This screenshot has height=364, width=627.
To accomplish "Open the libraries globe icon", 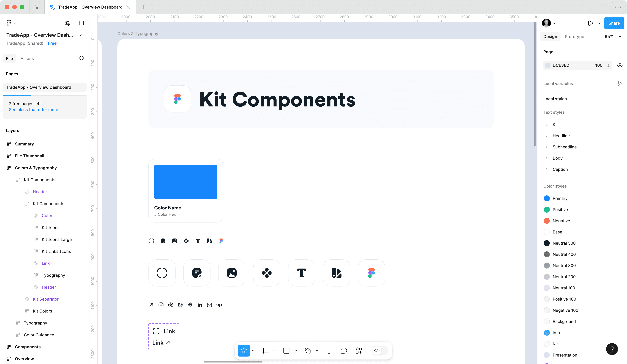I will [67, 23].
